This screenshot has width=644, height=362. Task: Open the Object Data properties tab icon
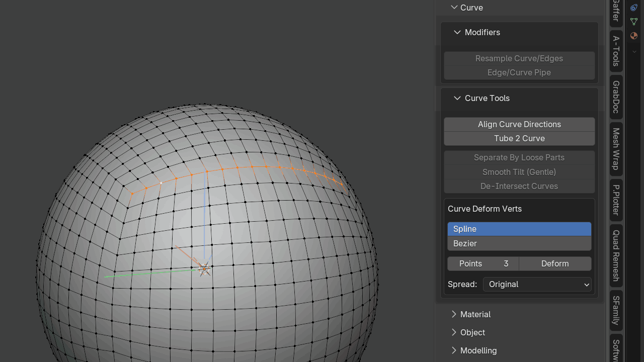click(634, 22)
